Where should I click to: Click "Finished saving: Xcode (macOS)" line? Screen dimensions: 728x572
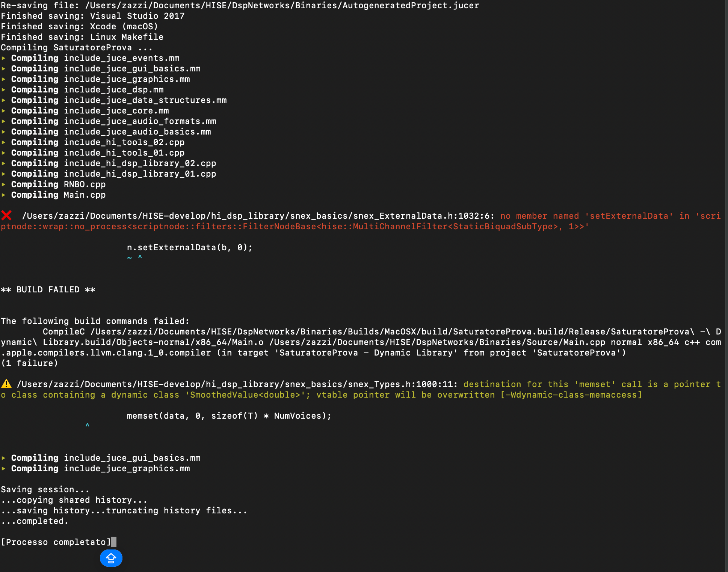[80, 27]
